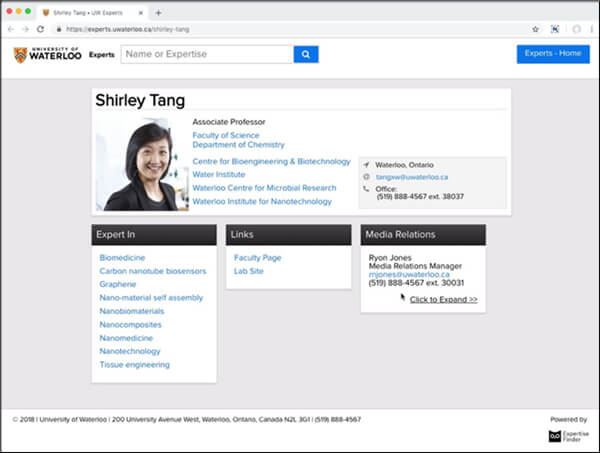The width and height of the screenshot is (600, 453).
Task: Select Nano-material self assembly link
Action: pyautogui.click(x=151, y=298)
